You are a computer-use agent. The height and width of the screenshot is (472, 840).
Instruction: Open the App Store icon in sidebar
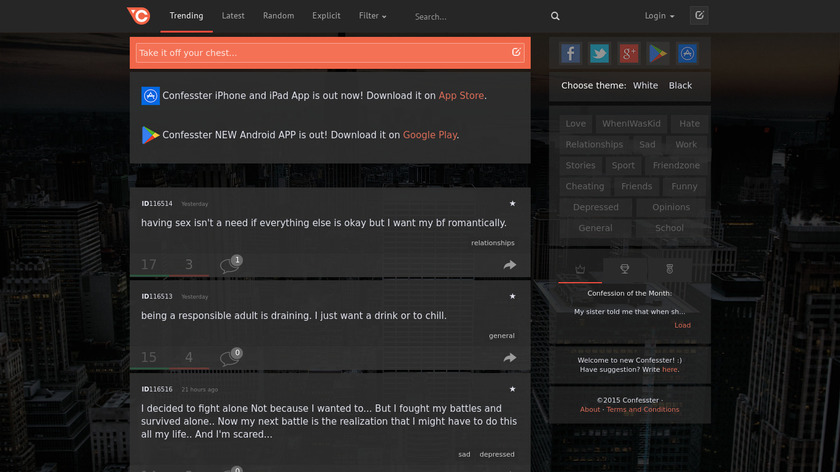[687, 53]
